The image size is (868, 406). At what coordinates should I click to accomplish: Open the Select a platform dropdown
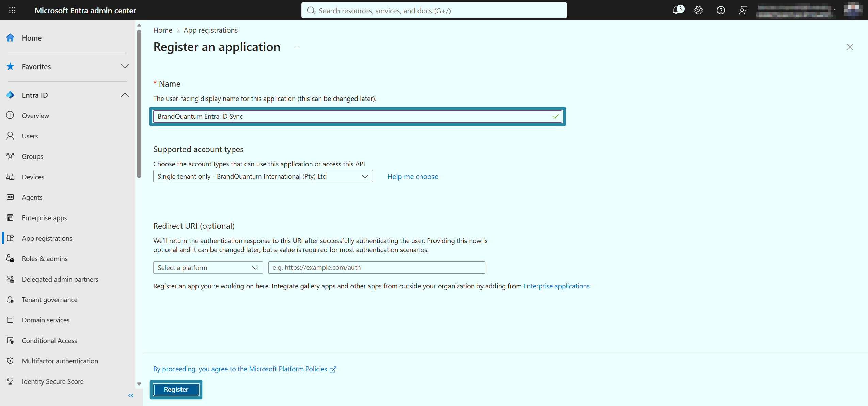click(208, 268)
